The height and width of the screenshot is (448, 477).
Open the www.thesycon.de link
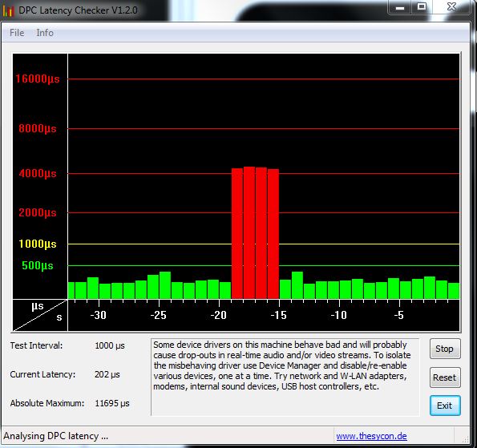point(371,436)
